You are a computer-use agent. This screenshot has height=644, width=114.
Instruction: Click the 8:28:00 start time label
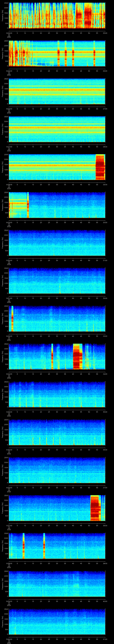(x=9, y=185)
